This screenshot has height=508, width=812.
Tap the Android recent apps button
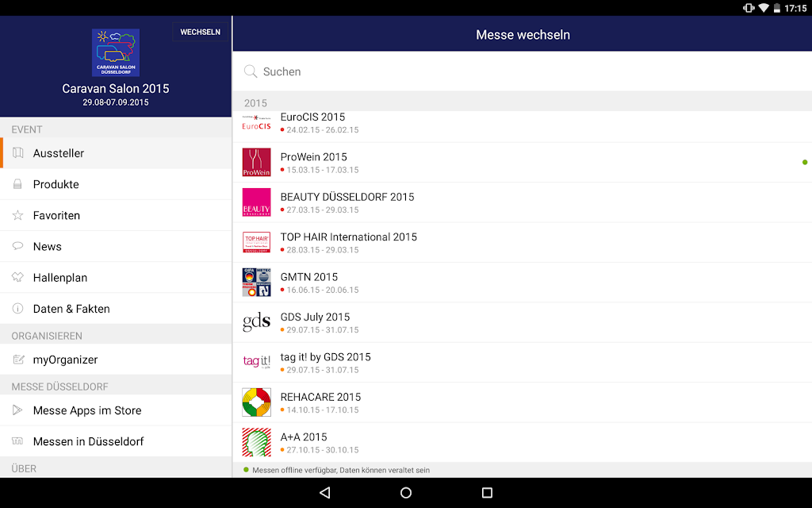tap(487, 492)
